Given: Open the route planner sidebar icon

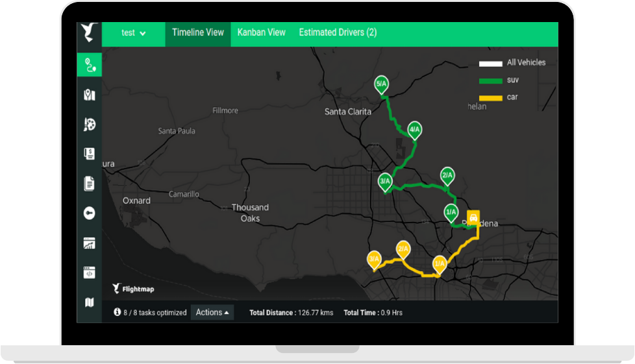Looking at the screenshot, I should click(x=90, y=65).
